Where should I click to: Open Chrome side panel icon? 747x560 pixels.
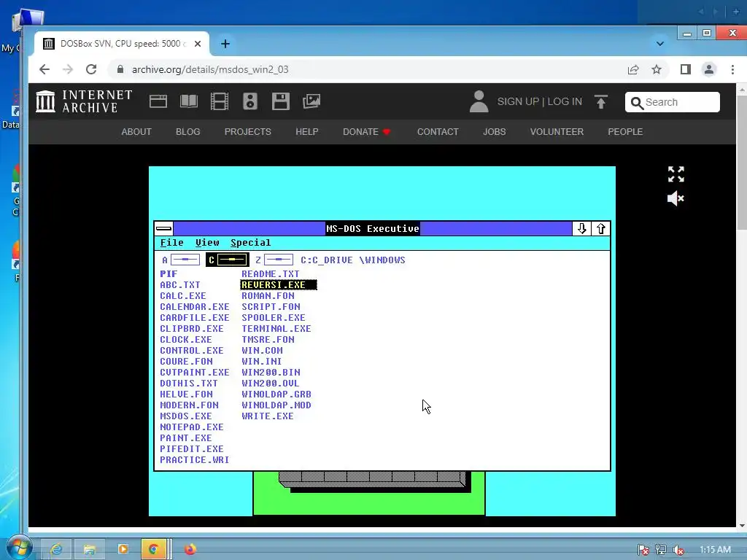click(686, 69)
